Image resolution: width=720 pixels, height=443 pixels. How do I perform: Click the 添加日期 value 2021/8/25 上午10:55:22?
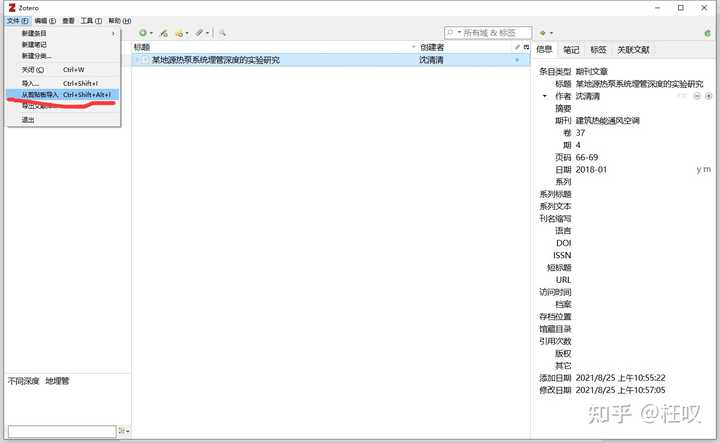tap(620, 378)
